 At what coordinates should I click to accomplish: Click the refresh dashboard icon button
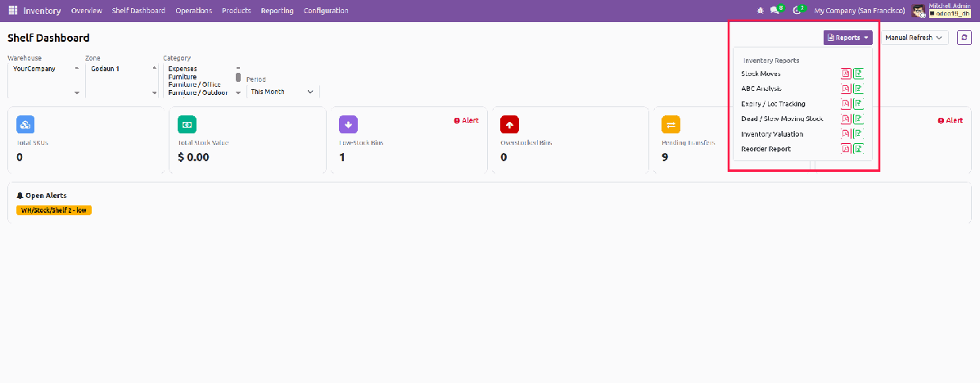point(964,38)
